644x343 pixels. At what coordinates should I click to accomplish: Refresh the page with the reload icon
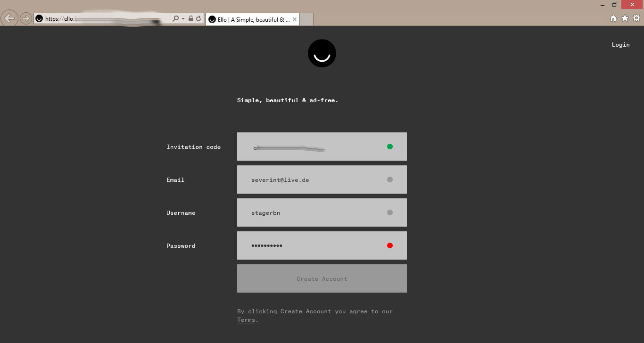click(198, 19)
